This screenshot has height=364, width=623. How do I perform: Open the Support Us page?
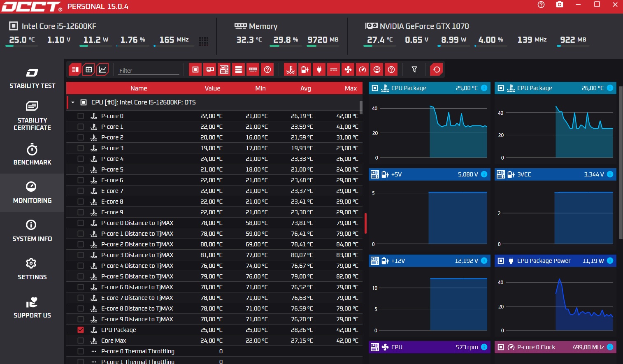click(x=32, y=307)
